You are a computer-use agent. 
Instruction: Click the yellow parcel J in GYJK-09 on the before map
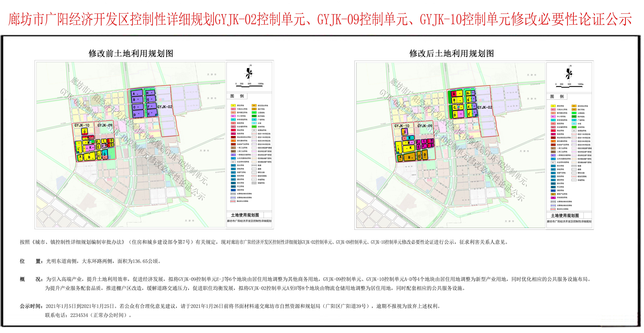point(98,141)
